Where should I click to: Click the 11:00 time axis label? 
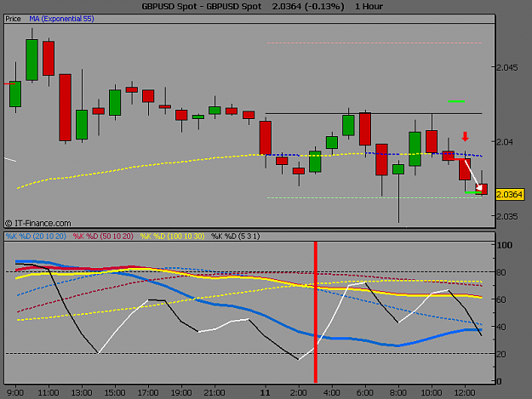coord(49,392)
